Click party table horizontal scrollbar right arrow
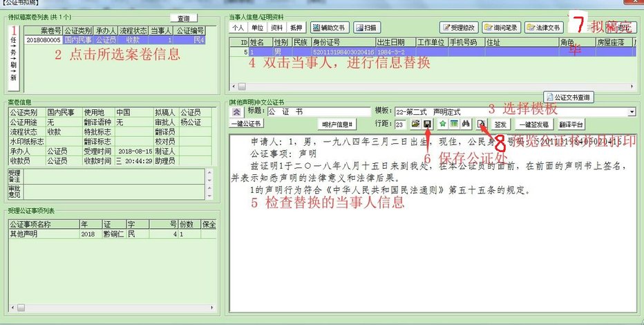The width and height of the screenshot is (644, 325). (632, 86)
